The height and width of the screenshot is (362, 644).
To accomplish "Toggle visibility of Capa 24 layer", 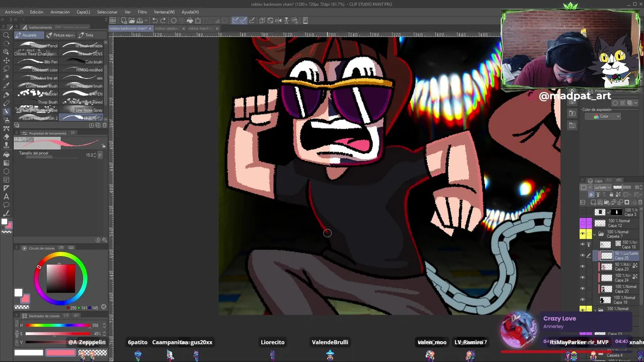I will (583, 278).
